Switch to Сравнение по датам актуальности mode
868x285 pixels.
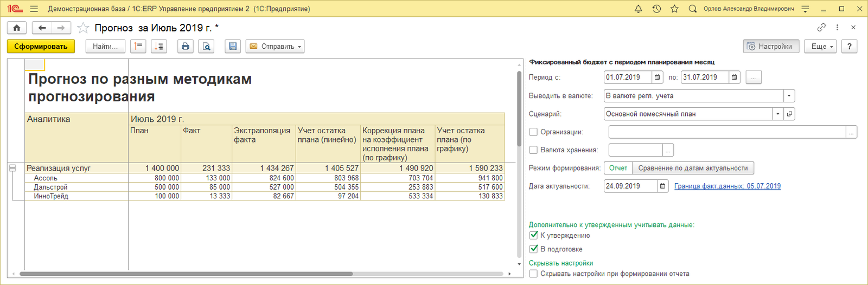(x=693, y=168)
